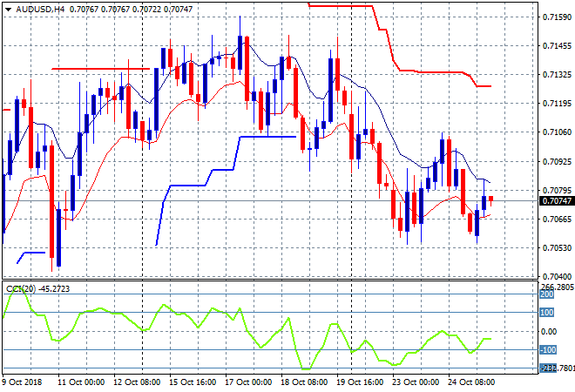Click the 0.71590 price axis label

(x=557, y=17)
